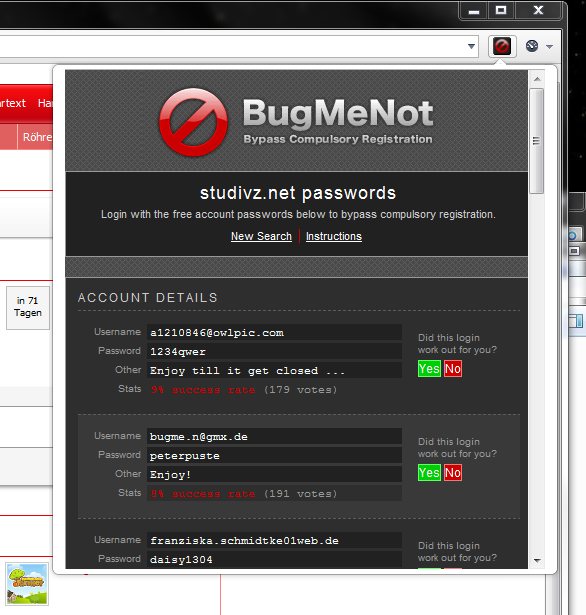
Task: Vote Yes for bugme.n@gmx.de login
Action: point(429,473)
